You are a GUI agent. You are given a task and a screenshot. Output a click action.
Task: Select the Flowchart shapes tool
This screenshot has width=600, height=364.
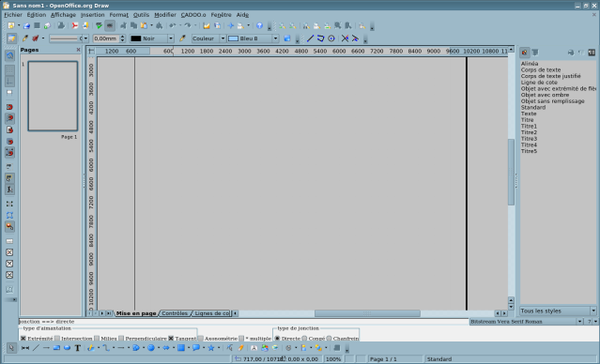point(181,348)
